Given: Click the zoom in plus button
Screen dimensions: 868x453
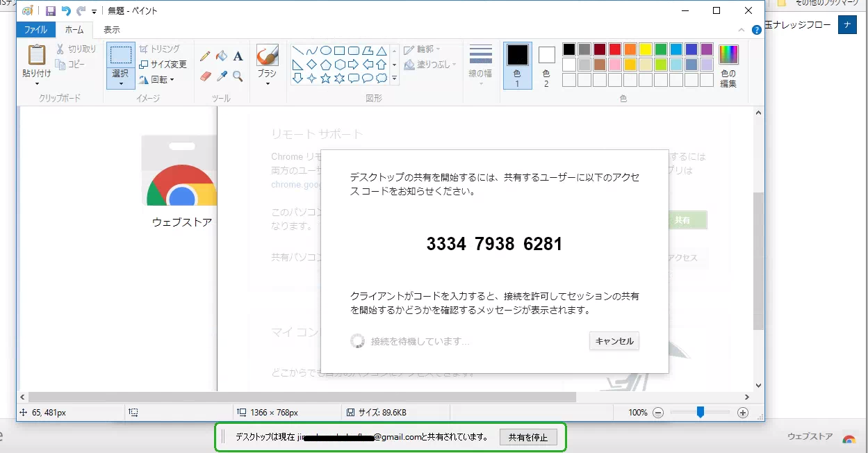Looking at the screenshot, I should pos(743,412).
